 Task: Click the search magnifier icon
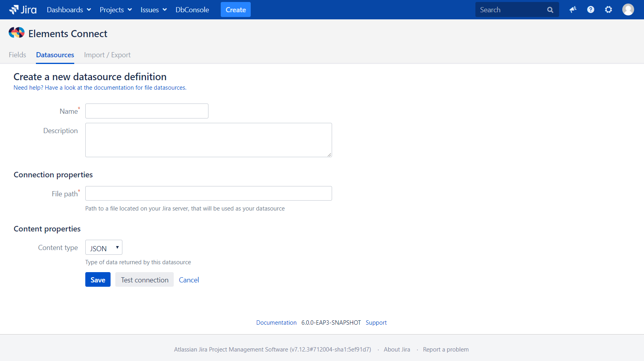[x=550, y=10]
